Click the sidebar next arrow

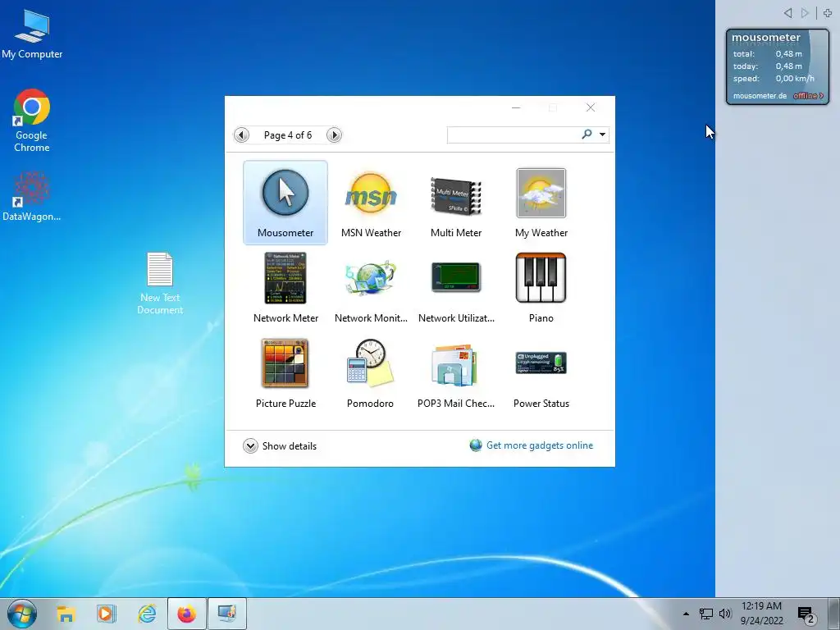point(805,13)
